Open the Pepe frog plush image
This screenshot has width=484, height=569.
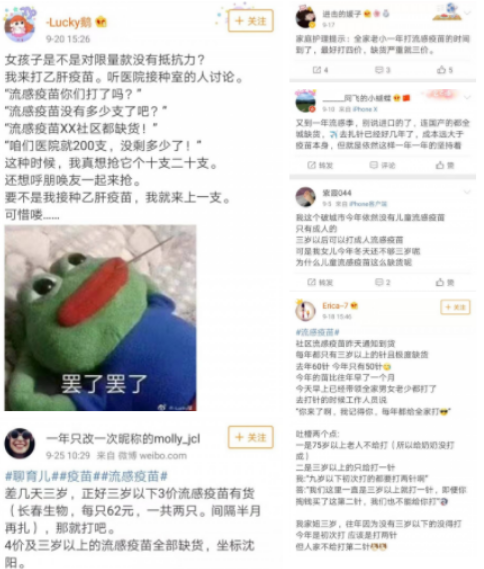coord(101,318)
